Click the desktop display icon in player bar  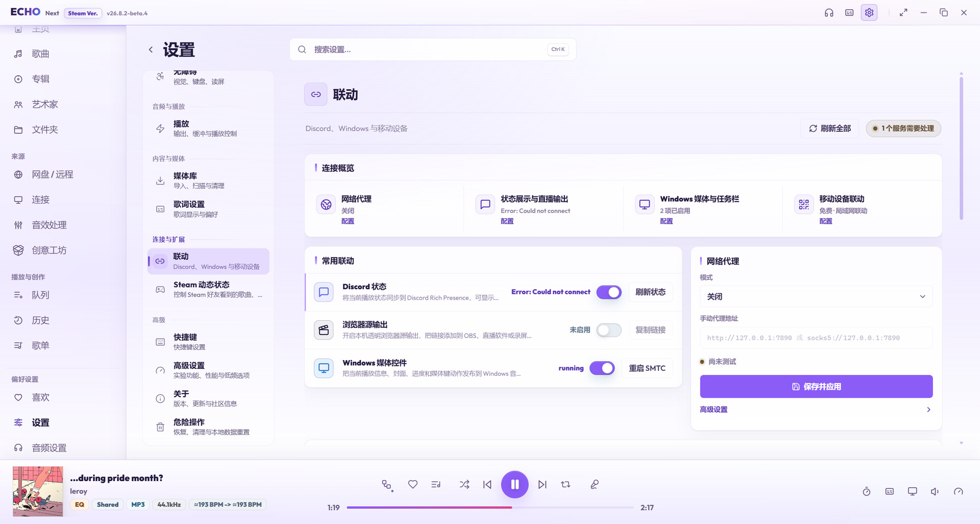tap(913, 491)
